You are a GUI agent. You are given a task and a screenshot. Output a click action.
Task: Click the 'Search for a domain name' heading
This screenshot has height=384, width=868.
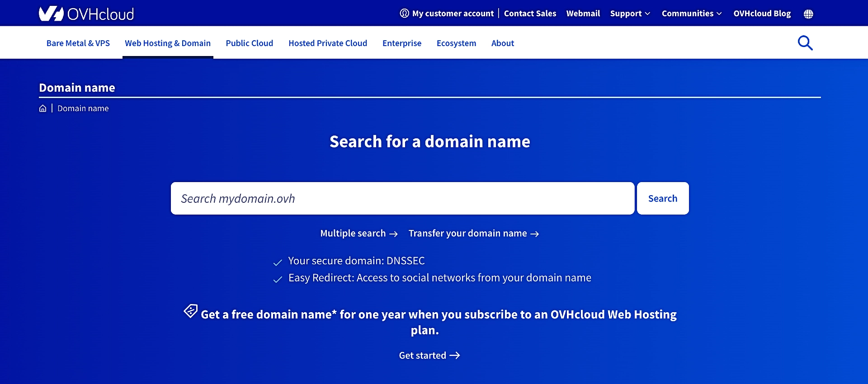(x=429, y=142)
